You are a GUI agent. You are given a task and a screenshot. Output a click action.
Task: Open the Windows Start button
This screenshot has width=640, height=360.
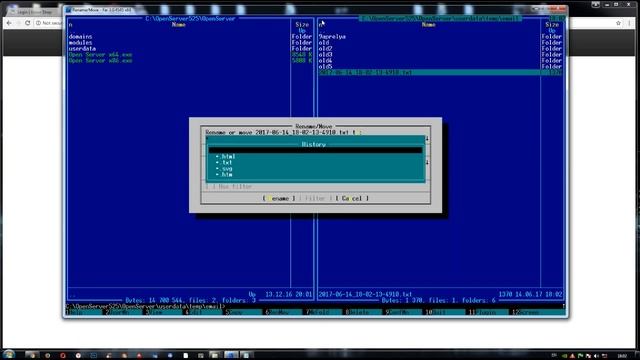coord(9,354)
